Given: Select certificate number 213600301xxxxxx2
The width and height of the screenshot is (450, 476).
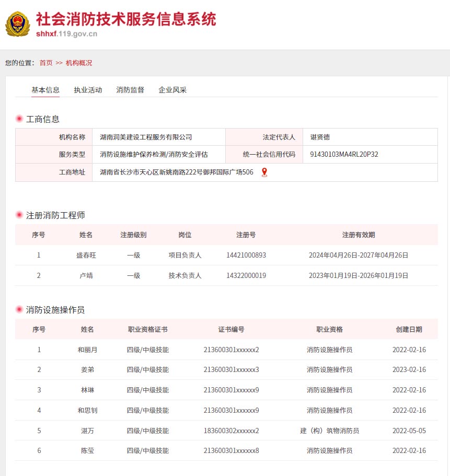Looking at the screenshot, I should pyautogui.click(x=232, y=350).
